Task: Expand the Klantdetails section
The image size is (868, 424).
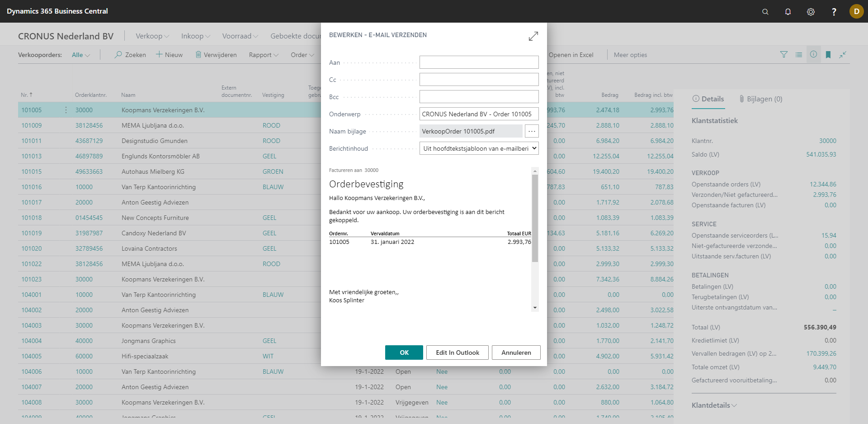Action: [x=714, y=405]
